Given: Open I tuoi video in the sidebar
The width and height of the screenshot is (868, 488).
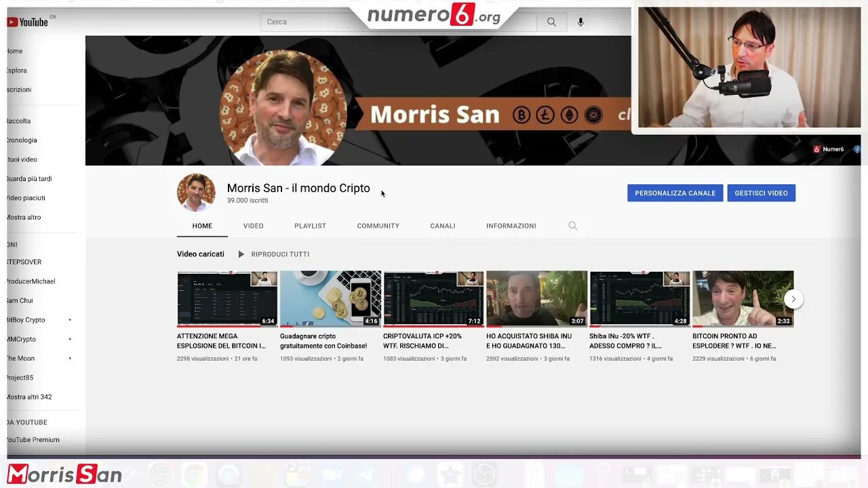Looking at the screenshot, I should click(x=22, y=159).
